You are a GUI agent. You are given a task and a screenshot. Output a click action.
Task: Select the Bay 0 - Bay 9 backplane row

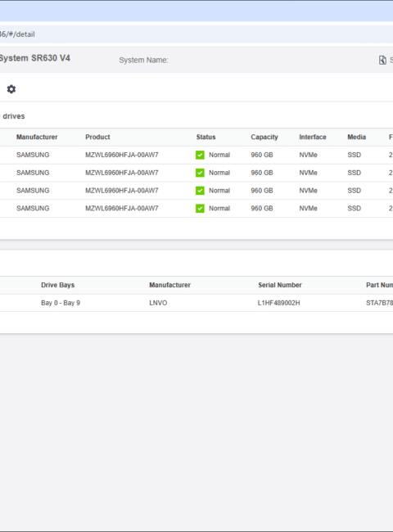pos(196,303)
